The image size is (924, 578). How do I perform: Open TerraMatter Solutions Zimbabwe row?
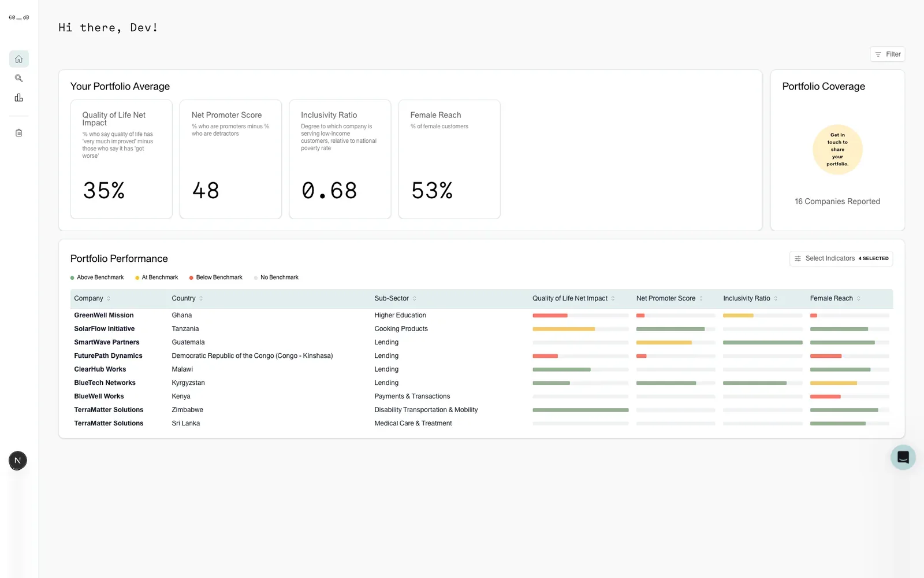tap(482, 410)
